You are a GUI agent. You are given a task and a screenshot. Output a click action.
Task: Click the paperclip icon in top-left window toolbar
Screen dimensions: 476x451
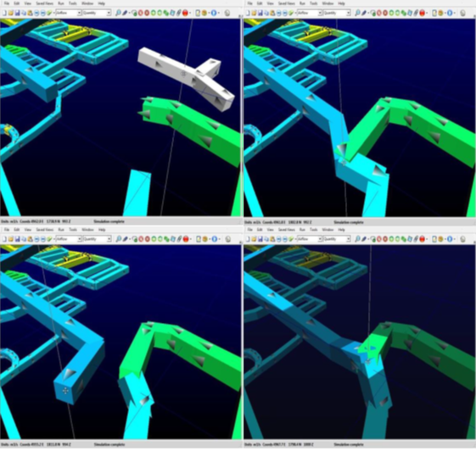179,13
